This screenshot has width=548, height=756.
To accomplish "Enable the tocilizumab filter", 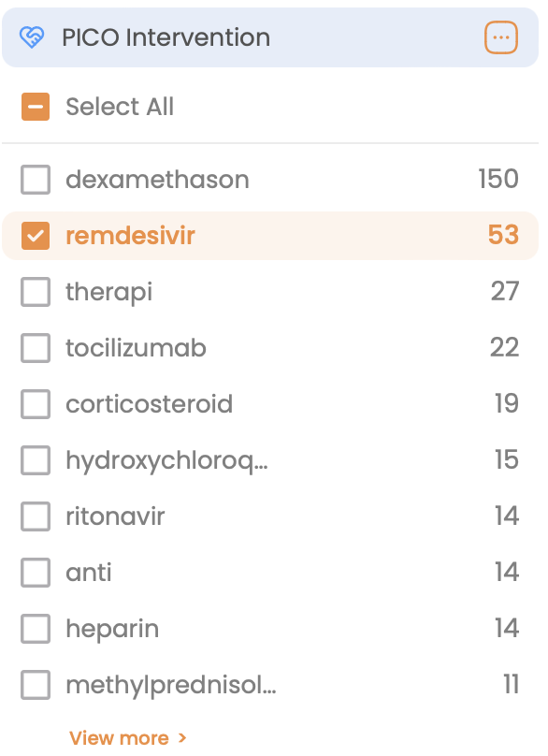I will (x=36, y=348).
